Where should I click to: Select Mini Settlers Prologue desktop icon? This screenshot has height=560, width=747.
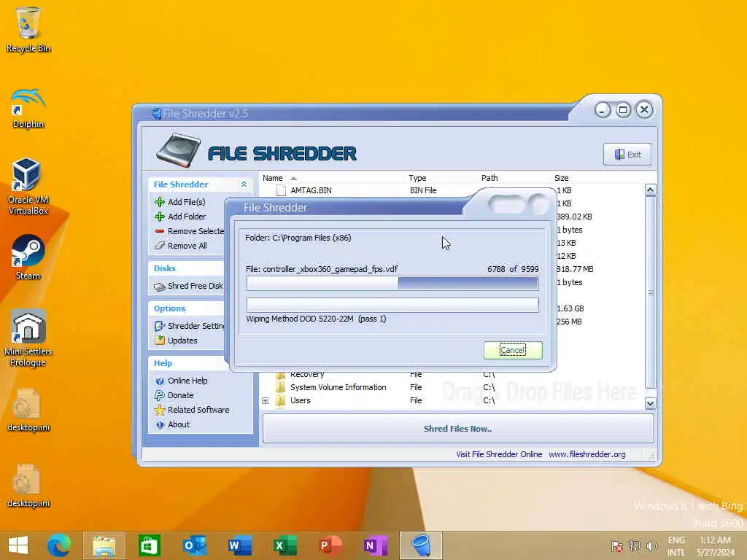tap(28, 338)
